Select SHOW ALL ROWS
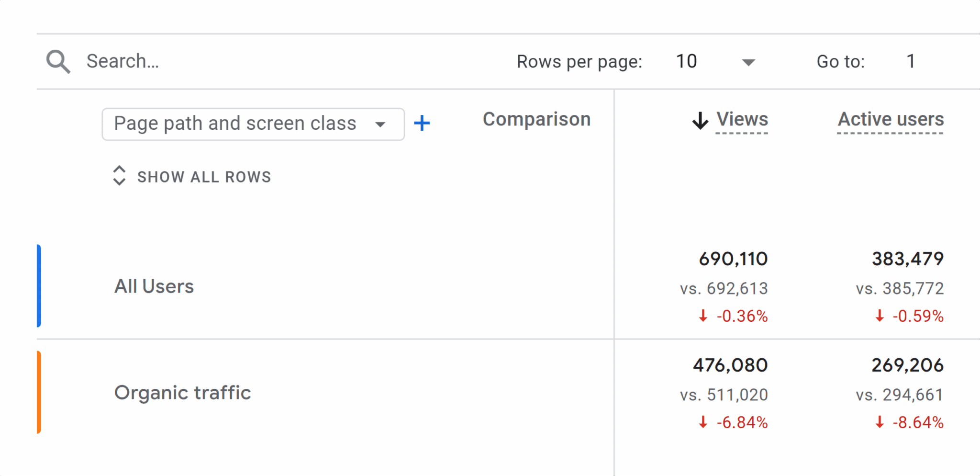The image size is (980, 476). [x=204, y=177]
